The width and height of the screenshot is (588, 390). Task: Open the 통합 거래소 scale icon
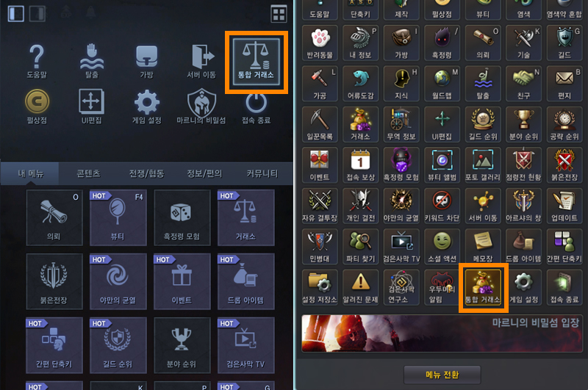pos(256,62)
